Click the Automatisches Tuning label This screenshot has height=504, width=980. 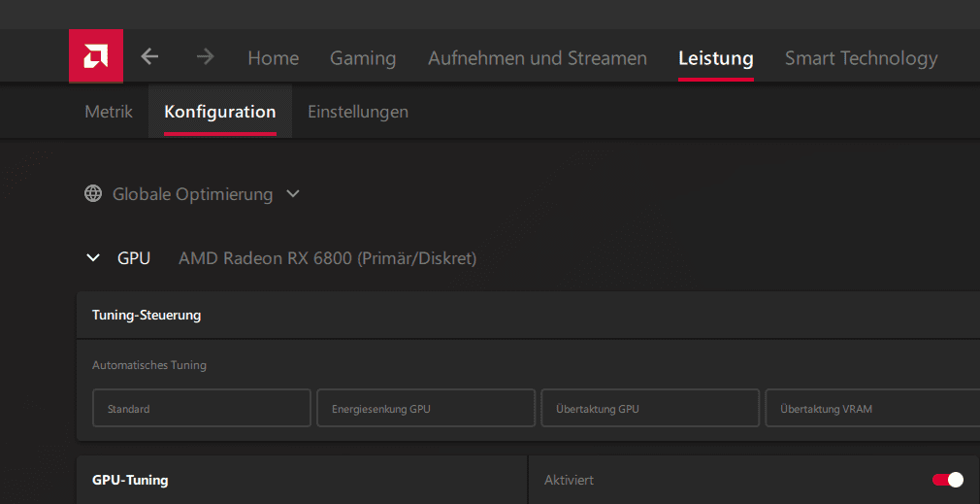pyautogui.click(x=149, y=364)
